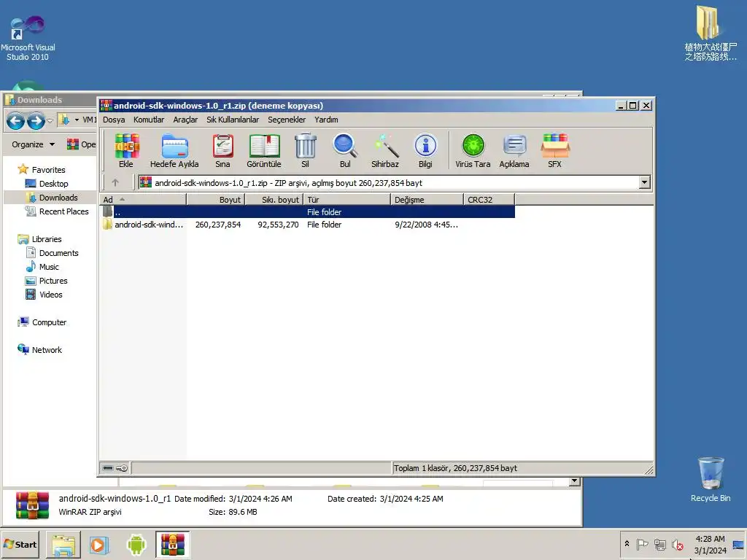Open the Recycle Bin
Image resolution: width=747 pixels, height=560 pixels.
point(711,480)
